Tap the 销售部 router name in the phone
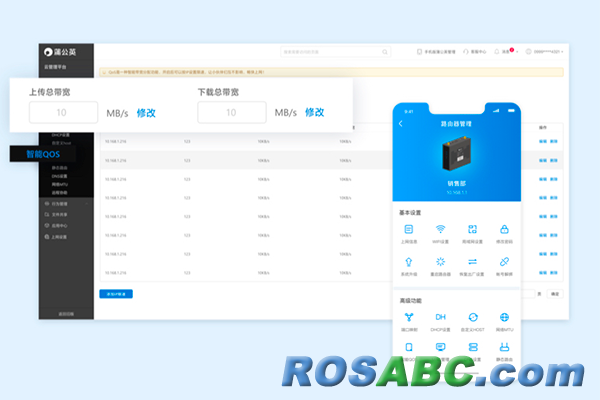This screenshot has width=600, height=400. [457, 184]
